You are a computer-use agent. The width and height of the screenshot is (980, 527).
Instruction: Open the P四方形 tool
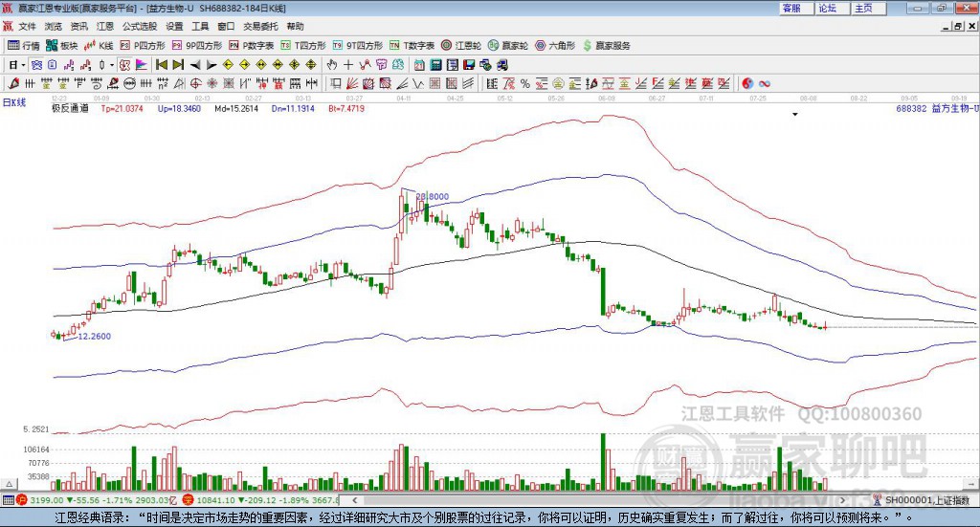[x=143, y=46]
